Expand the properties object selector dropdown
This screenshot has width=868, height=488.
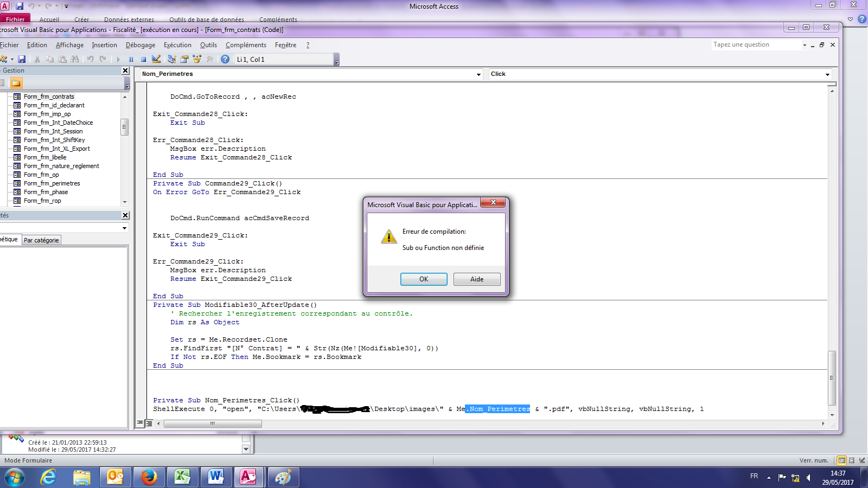coord(124,228)
